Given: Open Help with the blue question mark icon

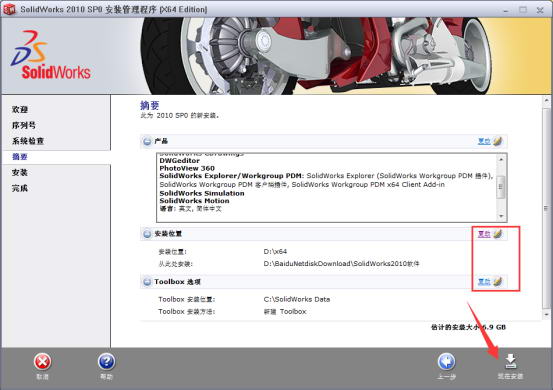Looking at the screenshot, I should 107,362.
